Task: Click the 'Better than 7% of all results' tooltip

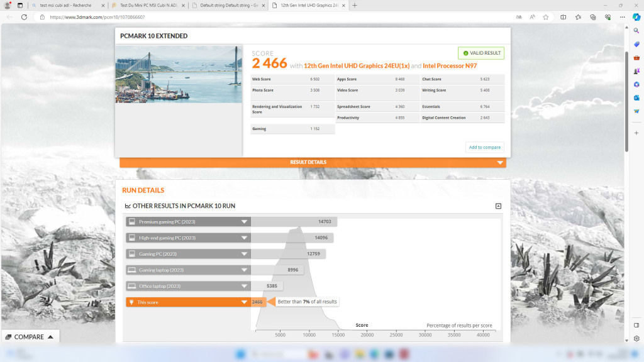Action: click(x=307, y=302)
